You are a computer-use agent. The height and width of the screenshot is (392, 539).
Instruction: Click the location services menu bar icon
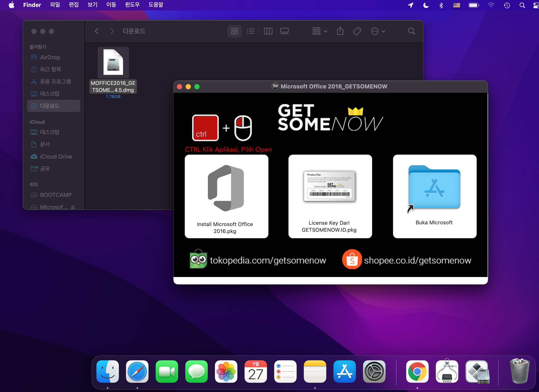click(x=411, y=5)
